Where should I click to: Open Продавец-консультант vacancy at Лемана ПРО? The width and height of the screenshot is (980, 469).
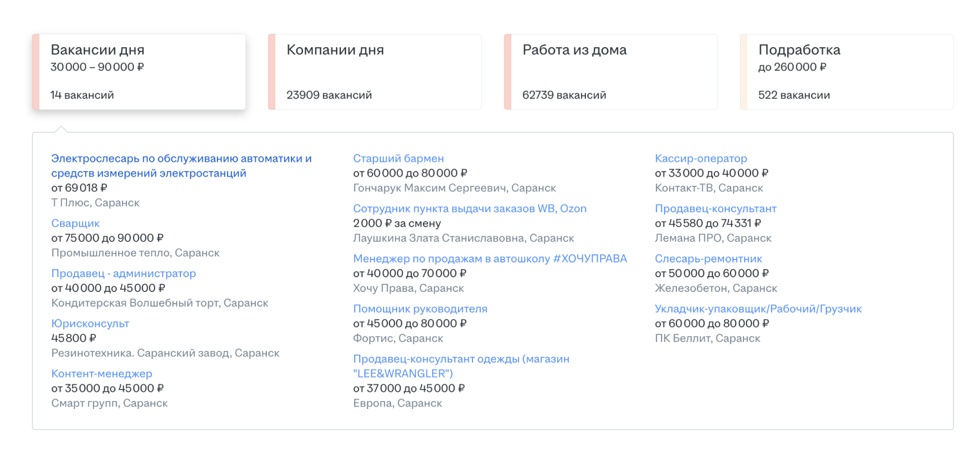[x=716, y=209]
